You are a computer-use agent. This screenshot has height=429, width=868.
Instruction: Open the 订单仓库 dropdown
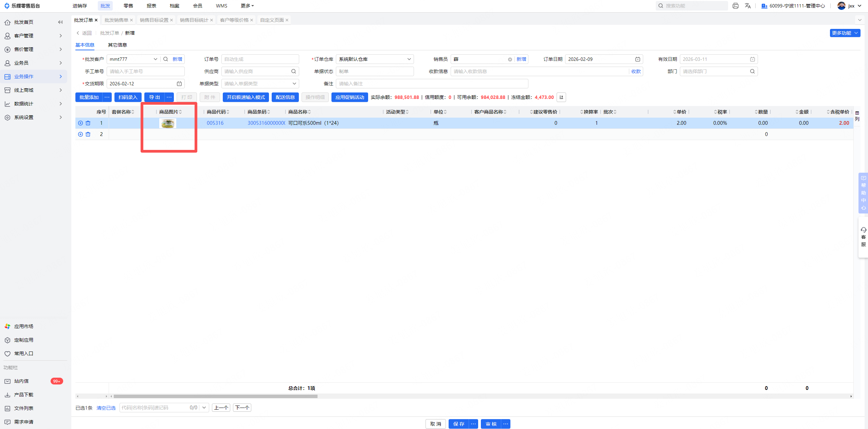(375, 59)
